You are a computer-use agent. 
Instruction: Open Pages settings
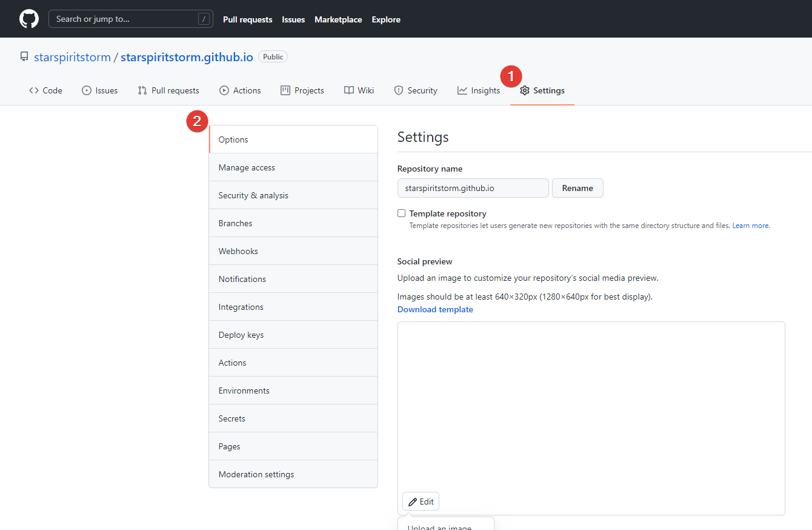293,446
